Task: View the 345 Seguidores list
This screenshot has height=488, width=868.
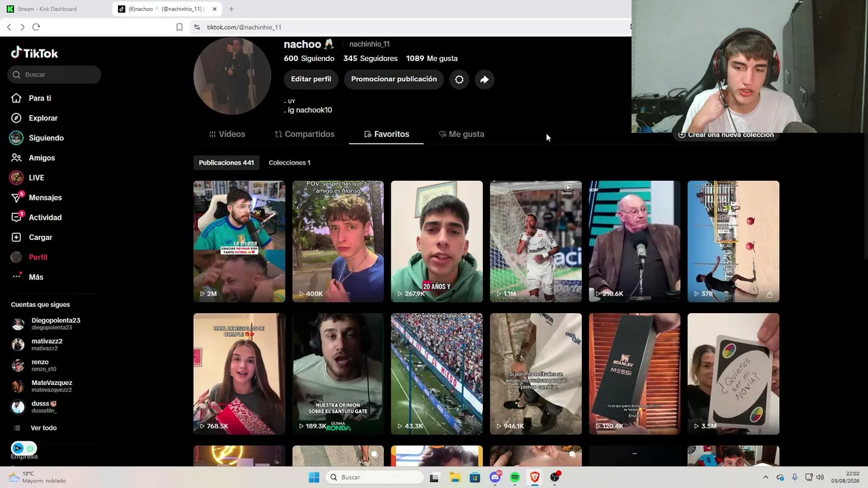Action: pyautogui.click(x=370, y=58)
